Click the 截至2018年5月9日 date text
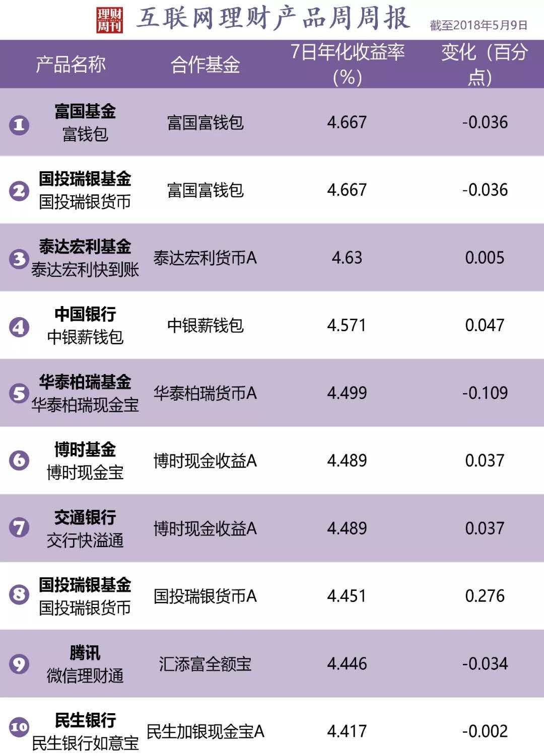Image resolution: width=544 pixels, height=756 pixels. pos(479,25)
